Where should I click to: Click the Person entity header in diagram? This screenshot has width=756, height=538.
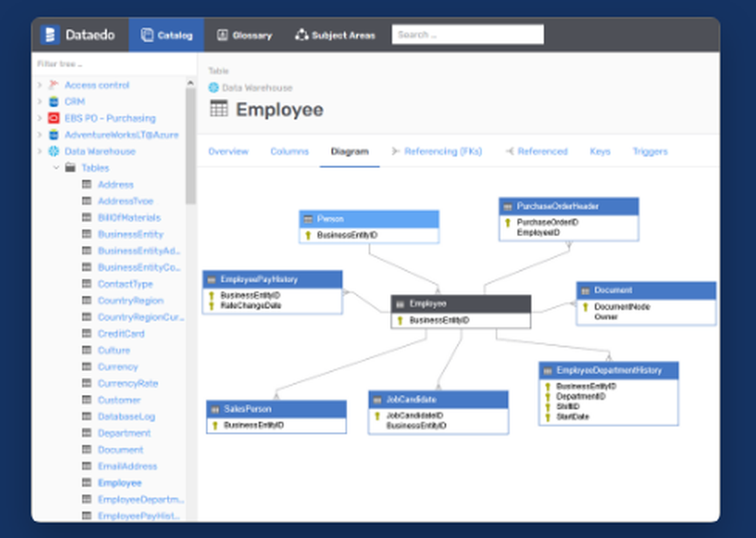click(x=369, y=219)
